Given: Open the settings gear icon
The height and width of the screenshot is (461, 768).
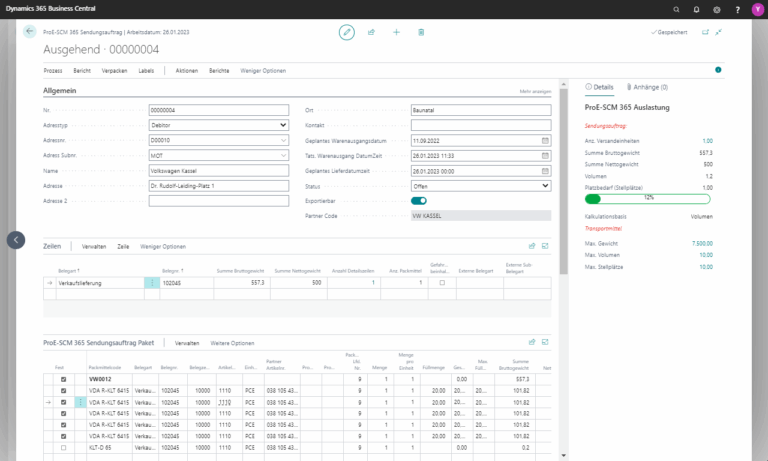Looking at the screenshot, I should coord(716,8).
